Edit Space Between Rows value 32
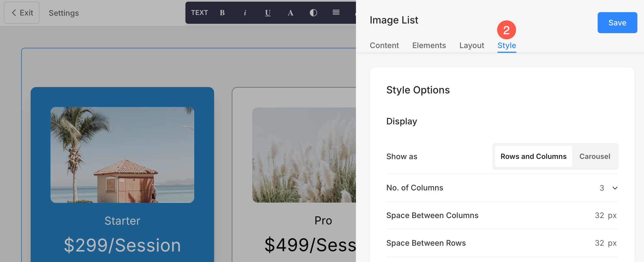This screenshot has height=262, width=644. [x=599, y=243]
